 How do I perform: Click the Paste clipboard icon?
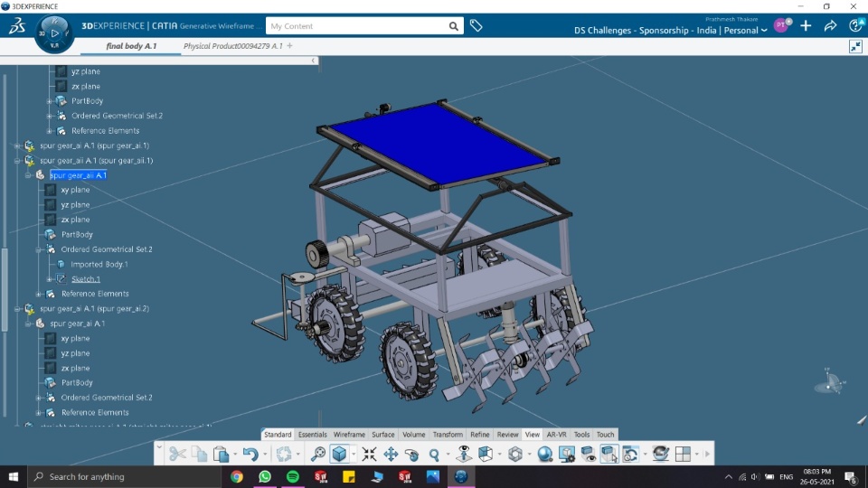[221, 455]
